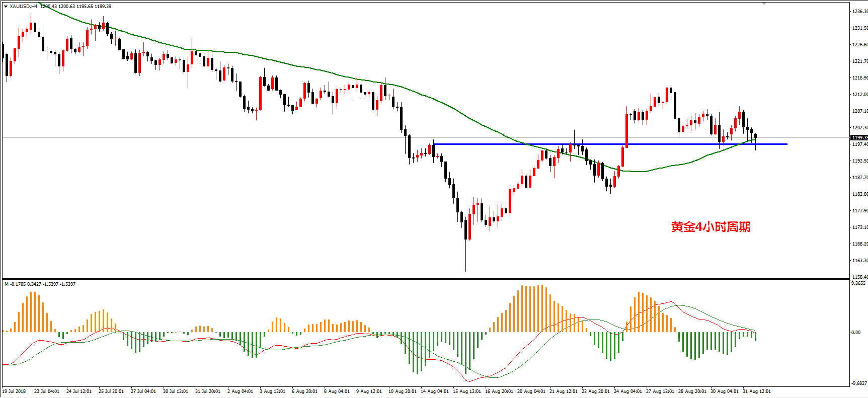Select the blue horizontal support line
This screenshot has height=398, width=868.
610,144
